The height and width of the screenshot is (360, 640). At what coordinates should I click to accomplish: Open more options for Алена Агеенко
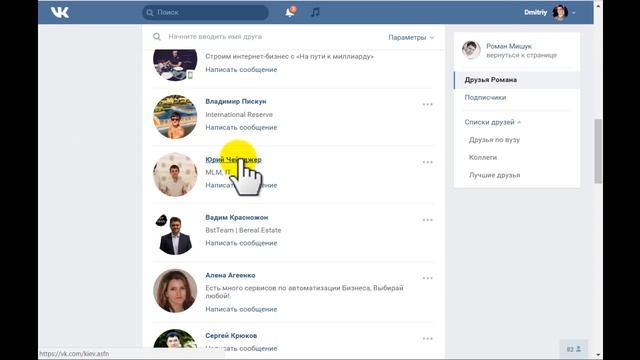pyautogui.click(x=427, y=278)
